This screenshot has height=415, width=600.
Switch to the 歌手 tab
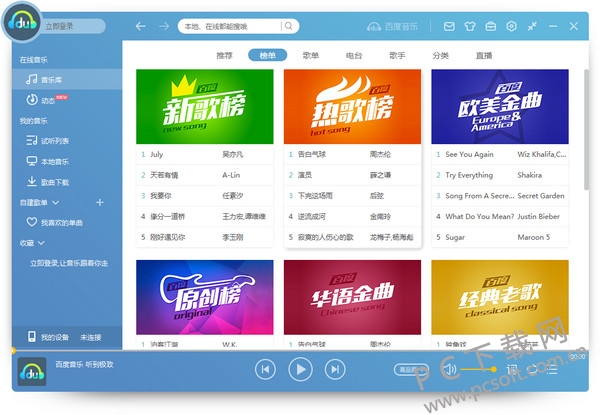[x=397, y=55]
